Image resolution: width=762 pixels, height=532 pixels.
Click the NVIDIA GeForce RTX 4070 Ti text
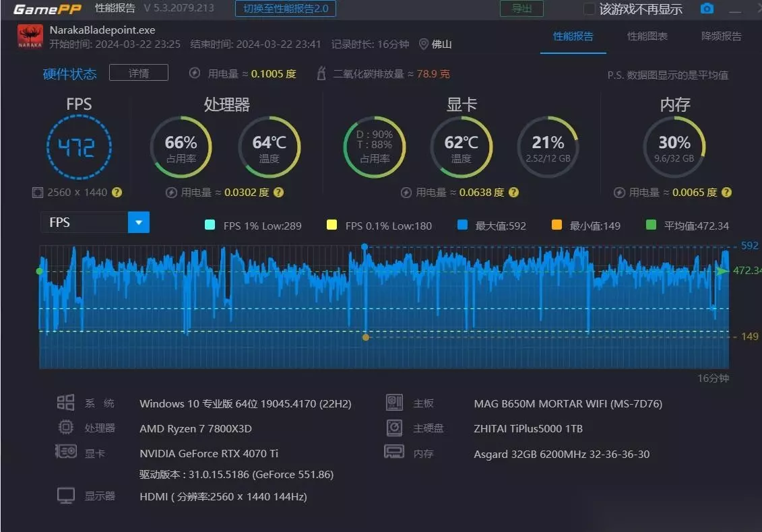pos(209,453)
